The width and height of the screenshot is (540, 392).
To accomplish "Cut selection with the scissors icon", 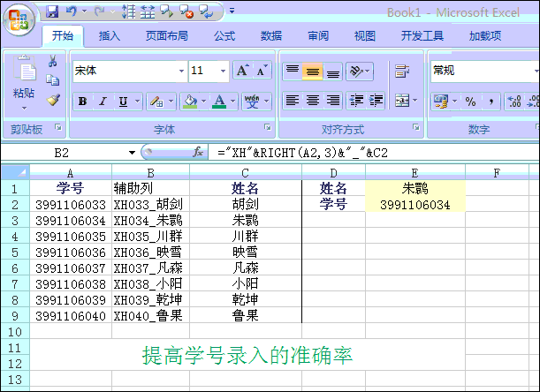I will [x=53, y=61].
